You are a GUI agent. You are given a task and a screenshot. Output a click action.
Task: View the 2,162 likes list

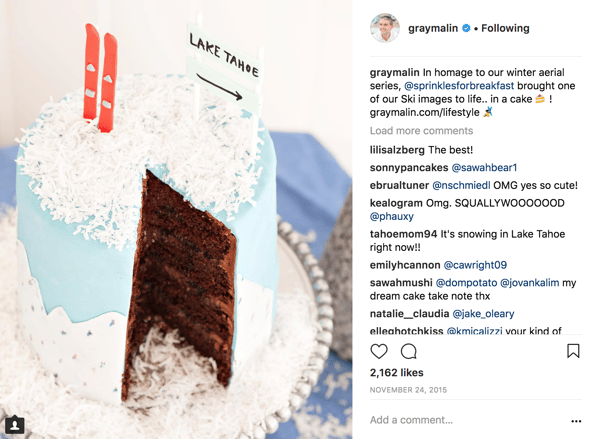[396, 372]
